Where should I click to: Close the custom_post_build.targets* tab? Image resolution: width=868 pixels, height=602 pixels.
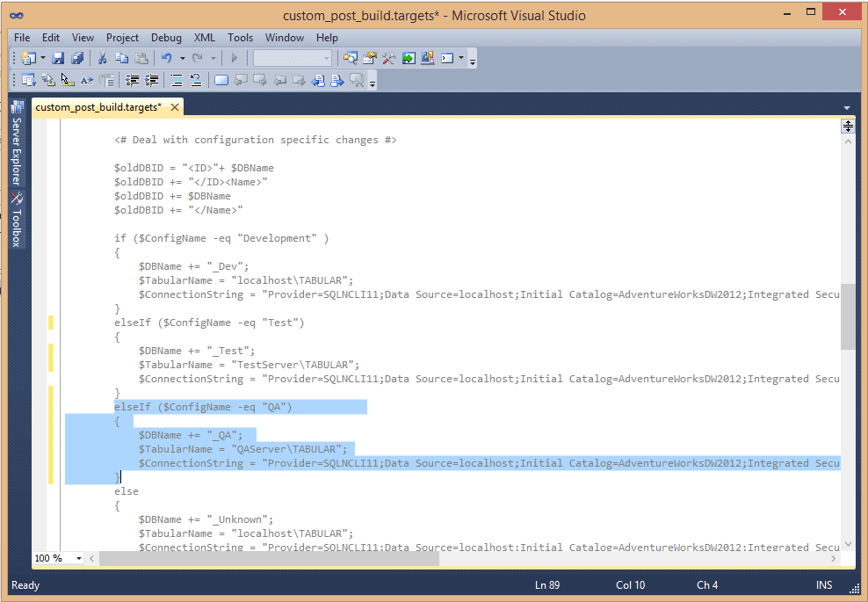(x=174, y=107)
